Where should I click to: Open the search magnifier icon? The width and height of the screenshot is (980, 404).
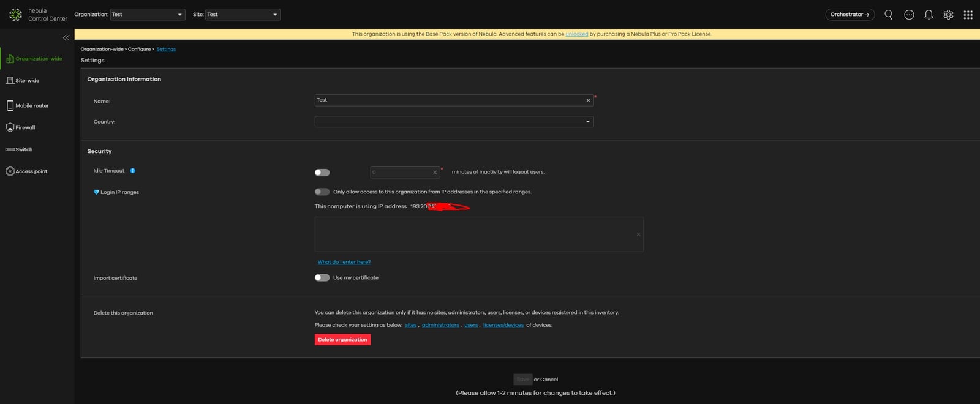point(888,15)
